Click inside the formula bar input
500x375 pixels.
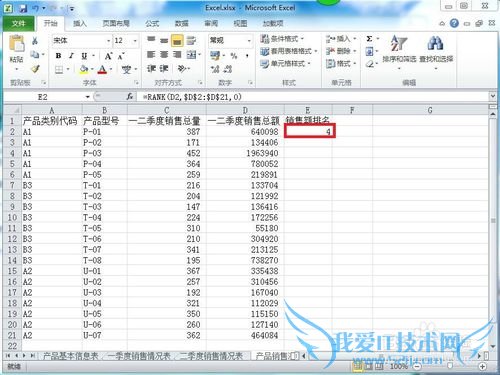[x=313, y=97]
